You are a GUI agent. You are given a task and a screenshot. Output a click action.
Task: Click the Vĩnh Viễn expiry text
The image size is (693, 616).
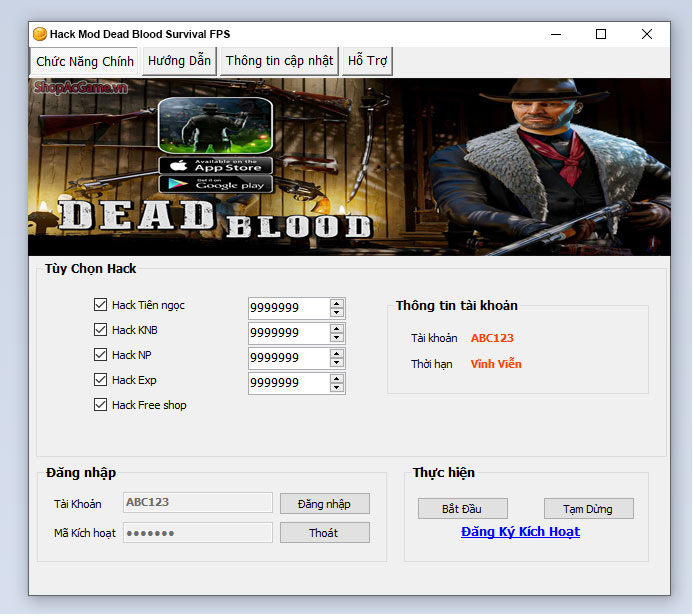(496, 364)
